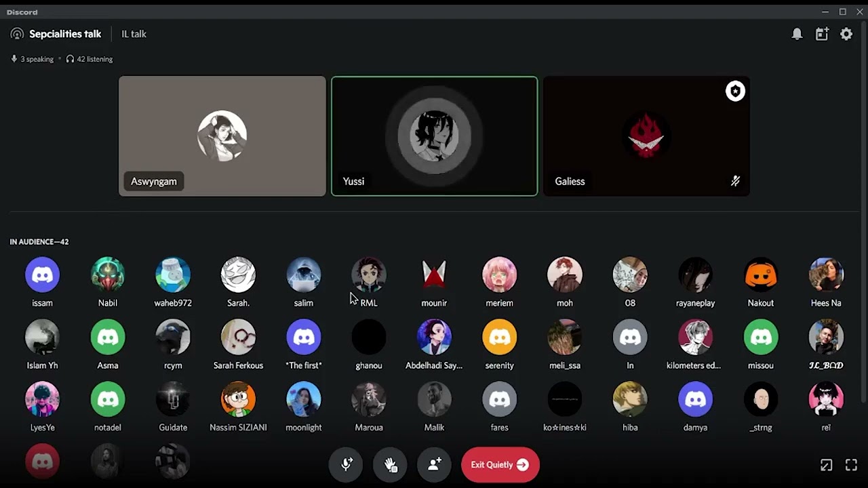The image size is (868, 488).
Task: Open Sarah Ferkous's avatar
Action: click(238, 337)
